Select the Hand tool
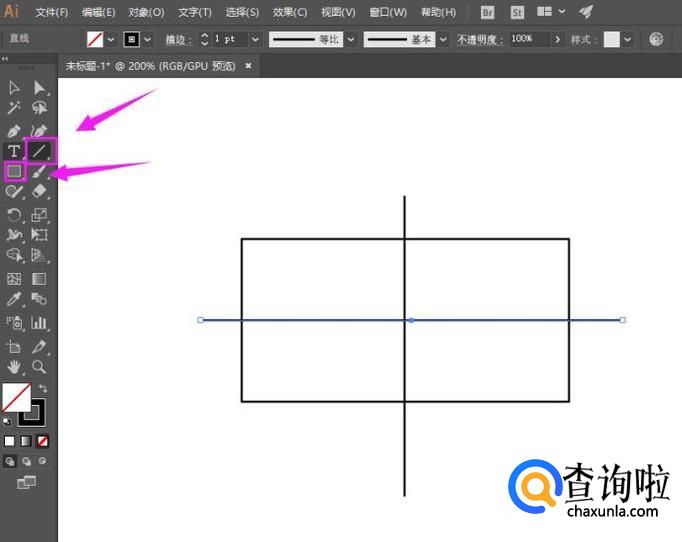682x542 pixels. (x=14, y=367)
